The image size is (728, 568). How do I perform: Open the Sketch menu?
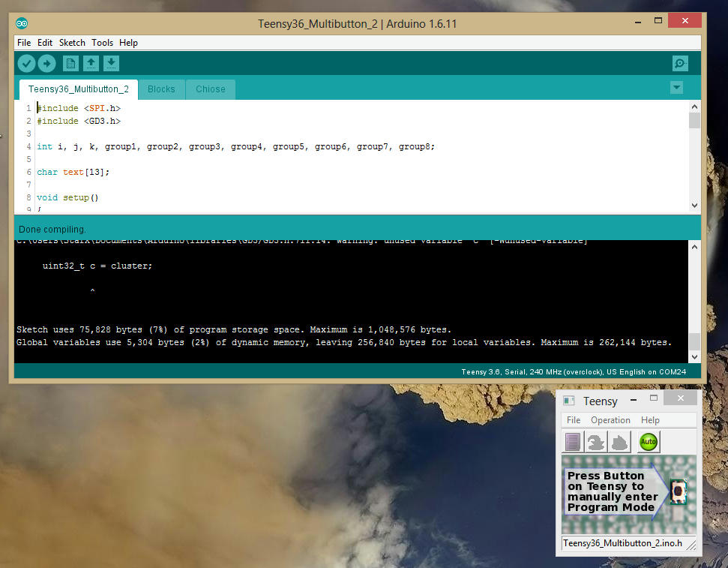click(72, 43)
